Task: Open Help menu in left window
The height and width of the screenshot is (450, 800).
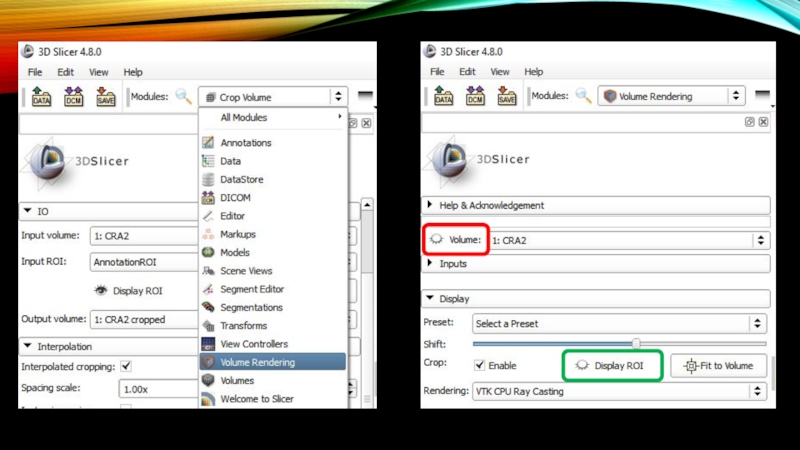Action: click(133, 72)
